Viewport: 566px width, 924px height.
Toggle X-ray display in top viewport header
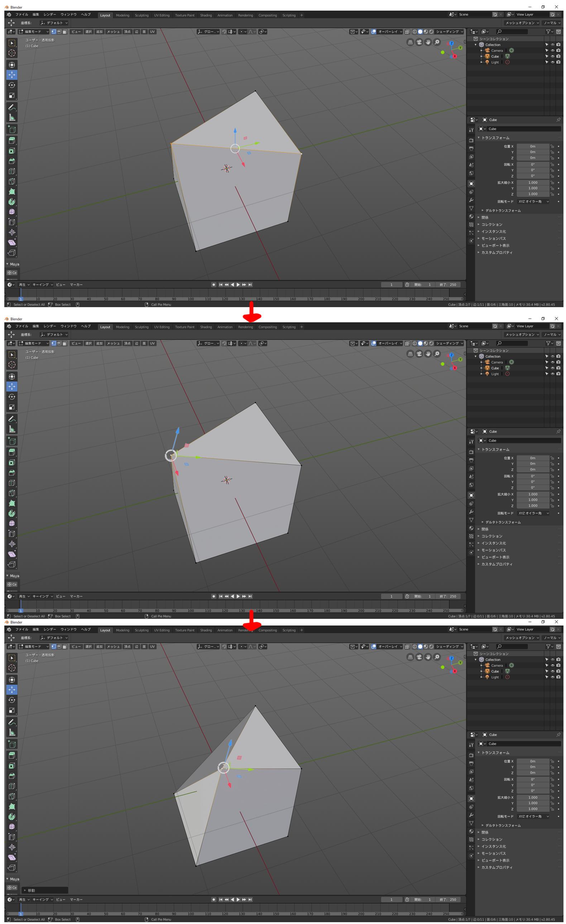[407, 32]
